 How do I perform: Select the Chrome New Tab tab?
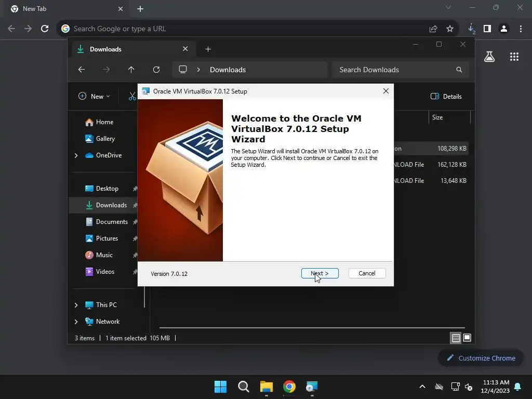point(67,9)
